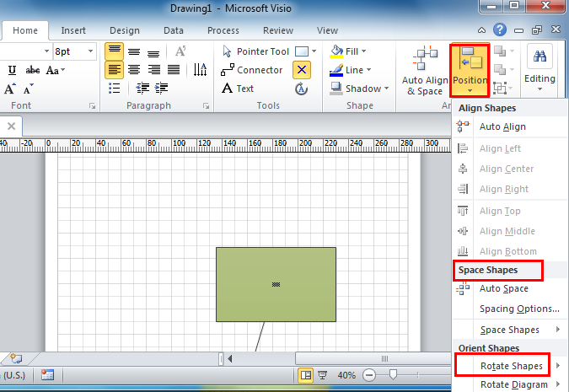This screenshot has width=569, height=392.
Task: Activate the Connector tool
Action: point(252,70)
